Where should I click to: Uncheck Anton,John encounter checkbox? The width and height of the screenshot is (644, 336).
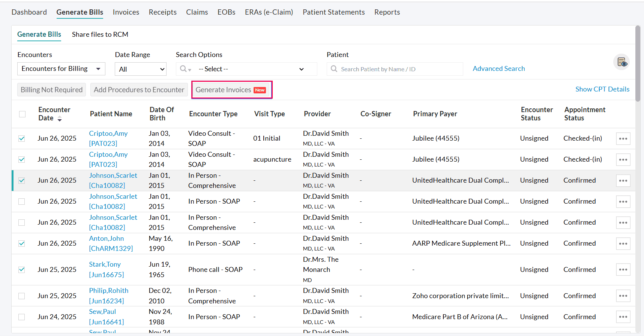click(22, 243)
